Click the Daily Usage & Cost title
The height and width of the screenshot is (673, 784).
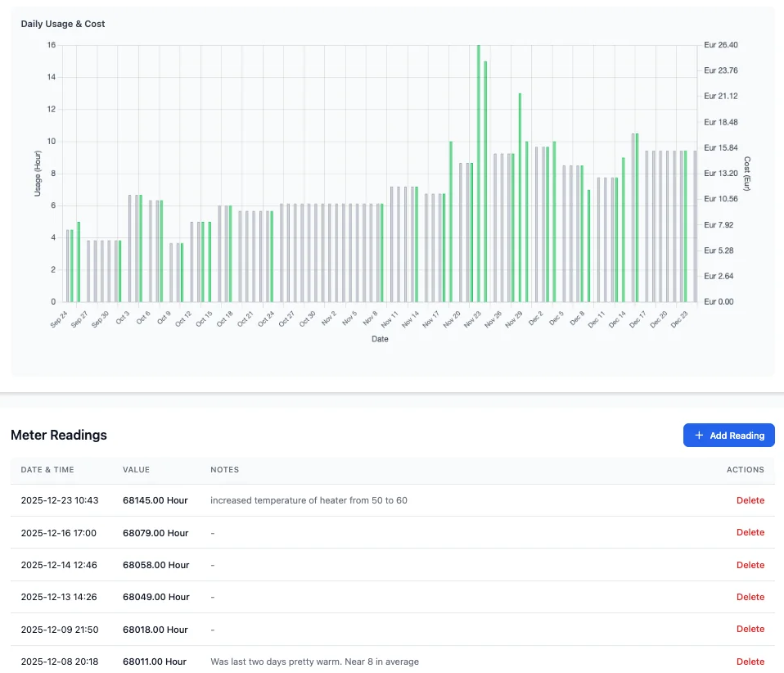[x=62, y=24]
